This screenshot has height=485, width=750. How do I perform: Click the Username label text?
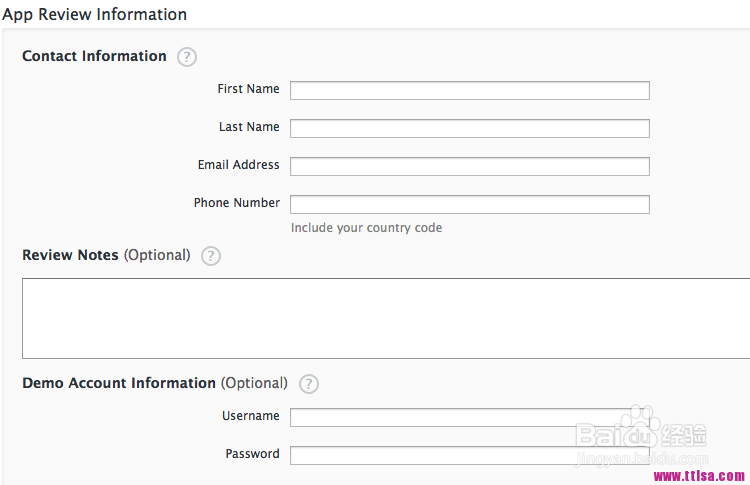[250, 416]
